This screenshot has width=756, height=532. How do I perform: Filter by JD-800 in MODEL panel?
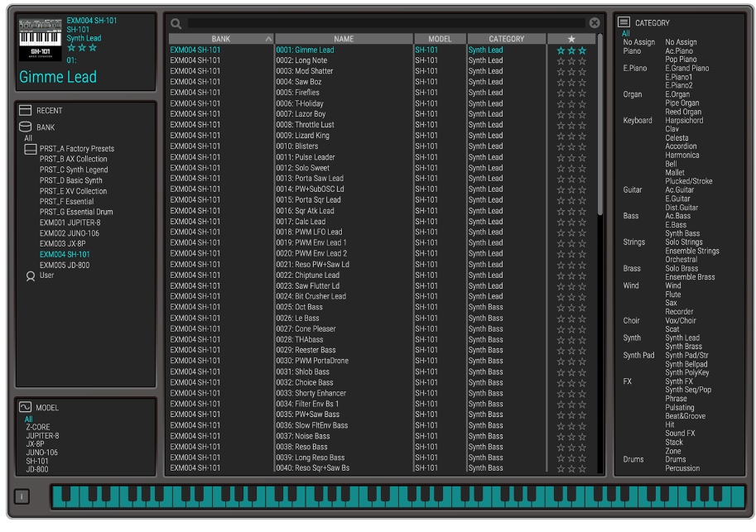click(x=37, y=469)
